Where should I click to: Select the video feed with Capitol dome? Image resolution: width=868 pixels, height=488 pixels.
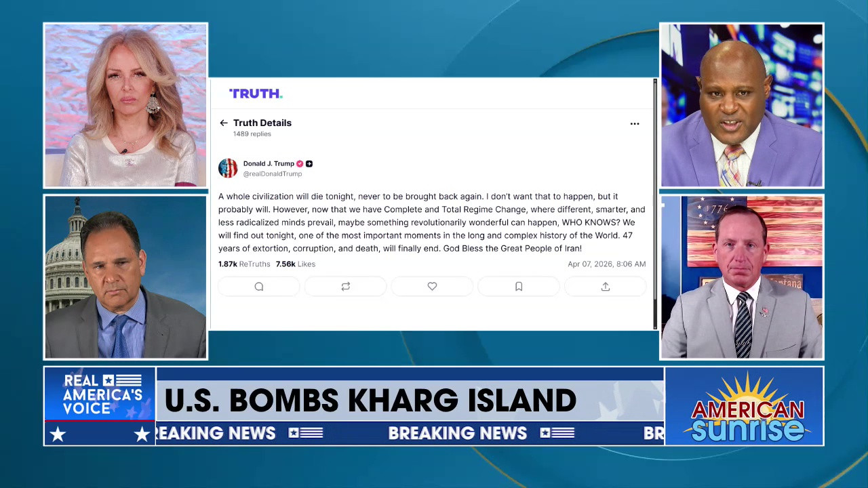click(125, 277)
